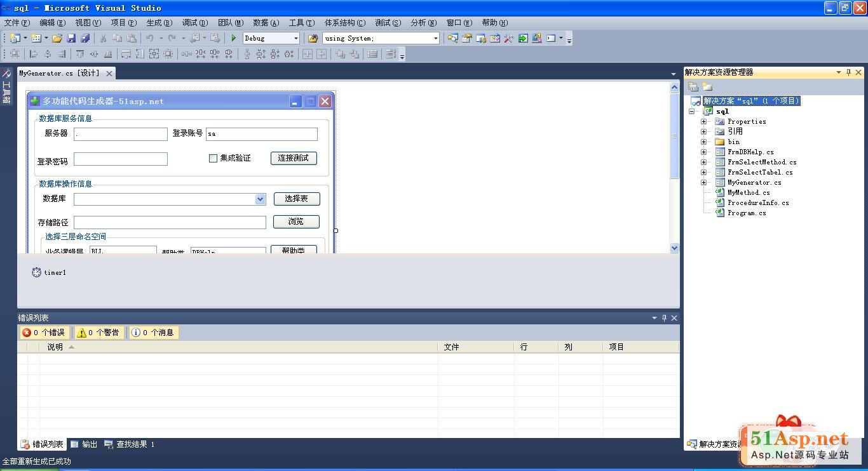Screen dimensions: 868x471
Task: Click the 连接测试 button on the form
Action: click(x=294, y=158)
